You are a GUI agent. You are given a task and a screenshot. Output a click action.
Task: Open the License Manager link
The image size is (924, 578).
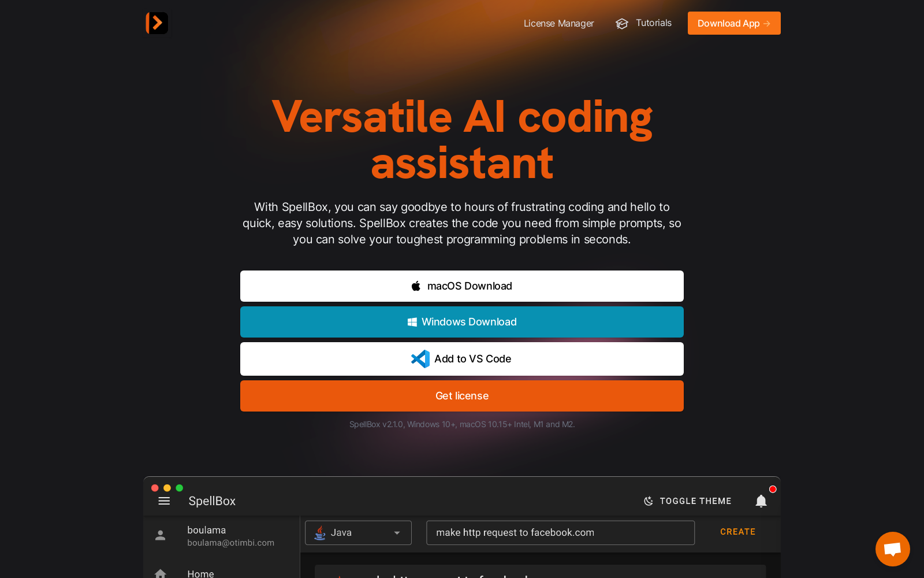[558, 23]
